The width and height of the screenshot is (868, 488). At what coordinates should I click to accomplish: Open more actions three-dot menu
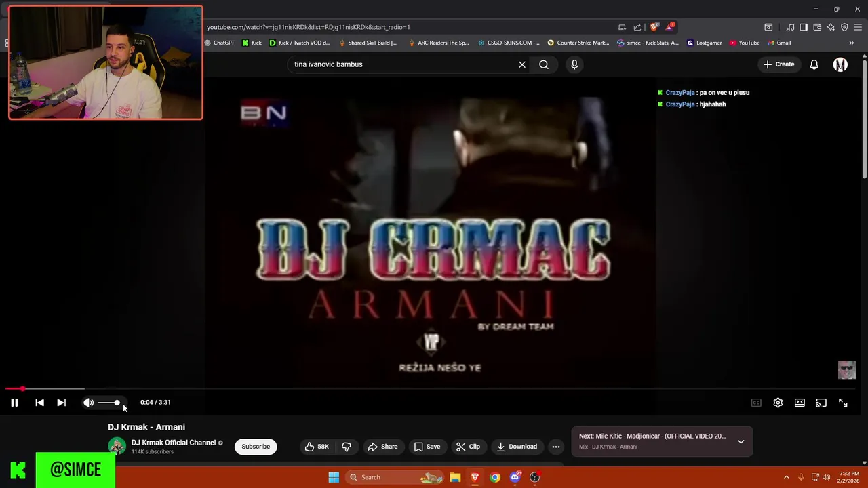tap(556, 447)
